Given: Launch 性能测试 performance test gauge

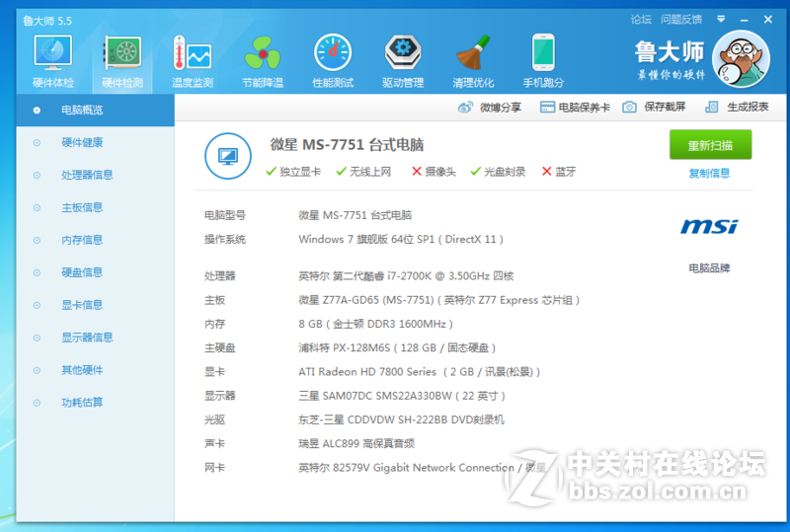Looking at the screenshot, I should point(333,53).
